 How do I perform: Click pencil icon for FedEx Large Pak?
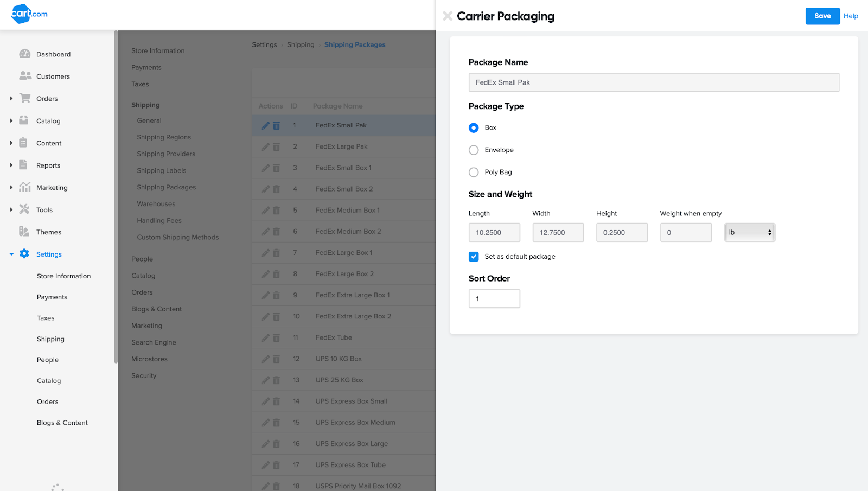point(266,146)
